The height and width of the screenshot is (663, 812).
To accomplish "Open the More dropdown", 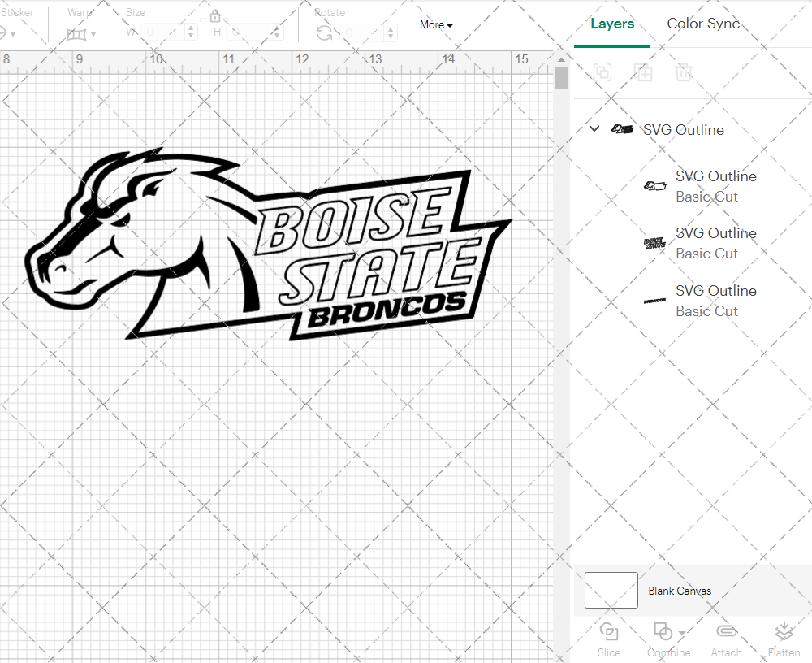I will (436, 24).
